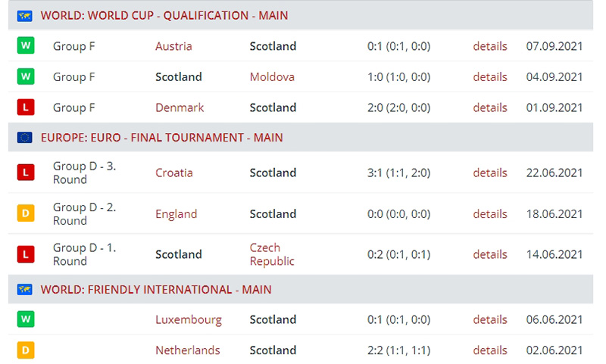Click the red L badge for Denmark match
The image size is (606, 364).
26,107
